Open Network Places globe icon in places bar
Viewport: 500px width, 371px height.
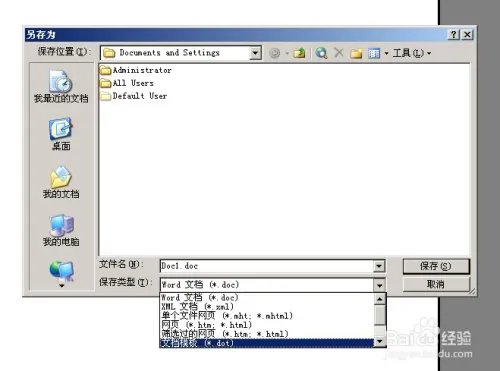[61, 270]
